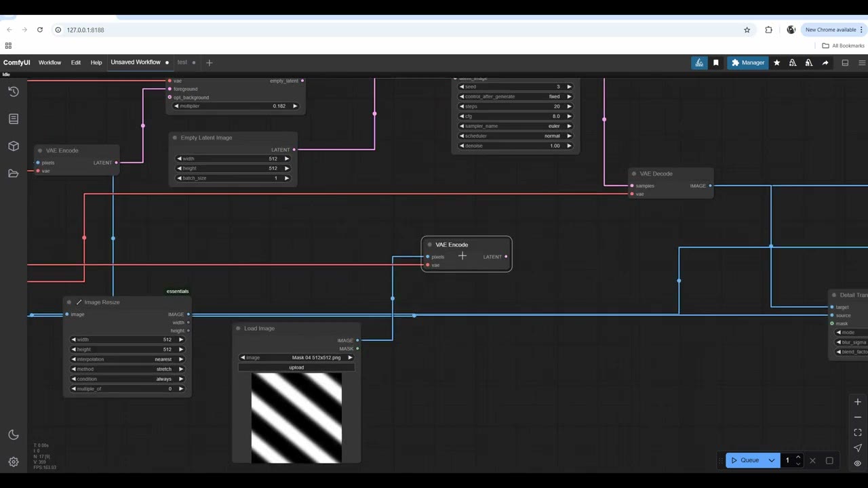Screen dimensions: 868x488
Task: Zoom out on the canvas
Action: pyautogui.click(x=857, y=417)
